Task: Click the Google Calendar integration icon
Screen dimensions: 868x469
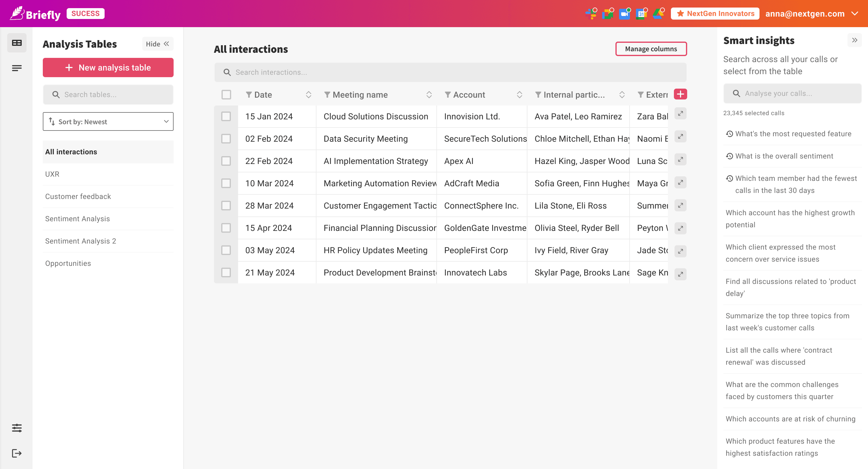Action: coord(641,14)
